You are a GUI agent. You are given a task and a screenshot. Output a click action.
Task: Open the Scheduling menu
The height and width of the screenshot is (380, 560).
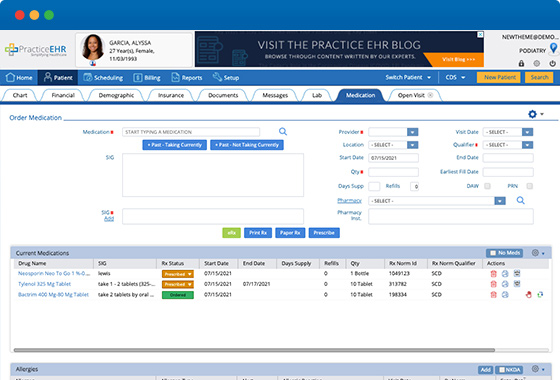103,78
